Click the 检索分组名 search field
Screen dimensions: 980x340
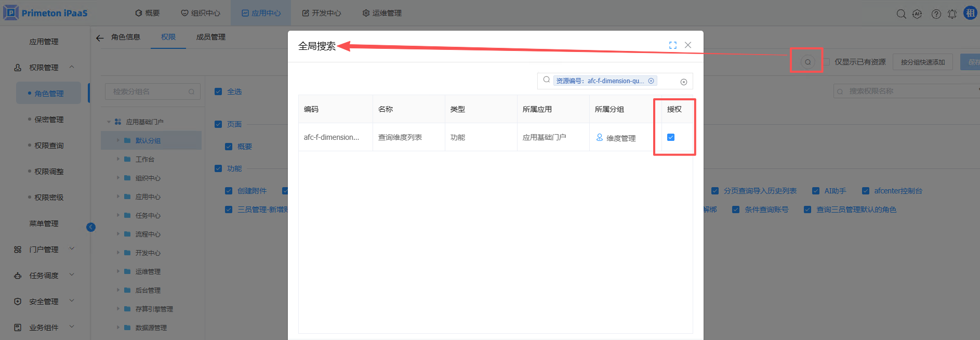(148, 91)
